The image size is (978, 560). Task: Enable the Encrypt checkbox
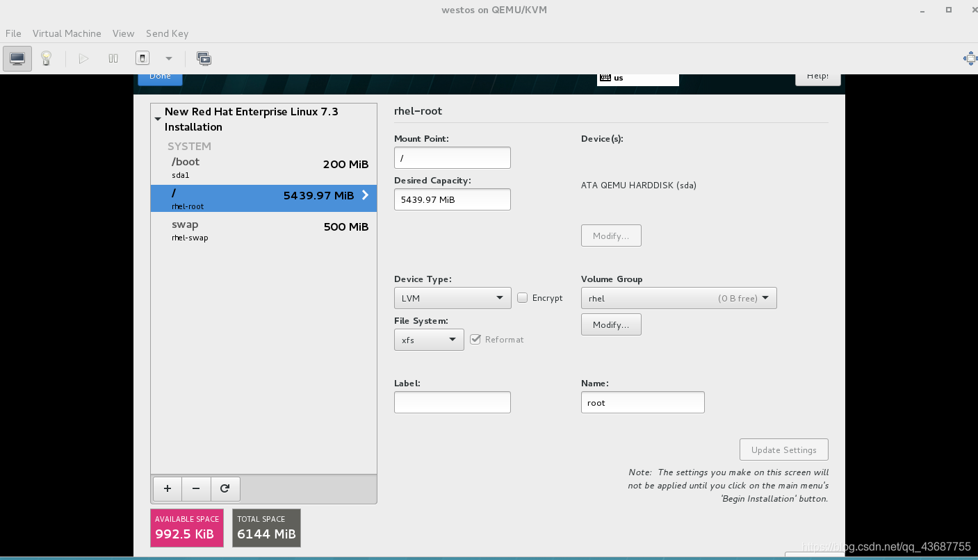tap(523, 297)
